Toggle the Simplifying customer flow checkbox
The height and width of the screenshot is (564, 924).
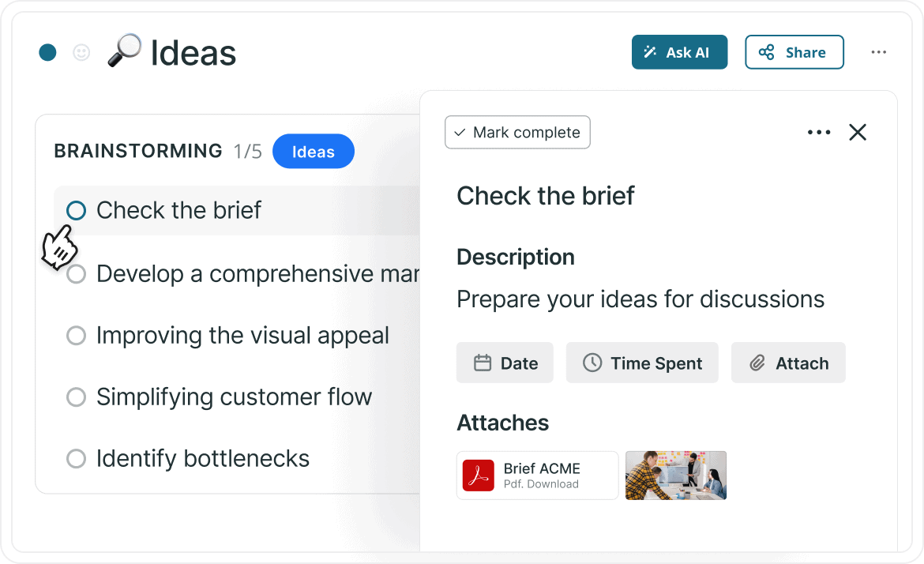76,397
